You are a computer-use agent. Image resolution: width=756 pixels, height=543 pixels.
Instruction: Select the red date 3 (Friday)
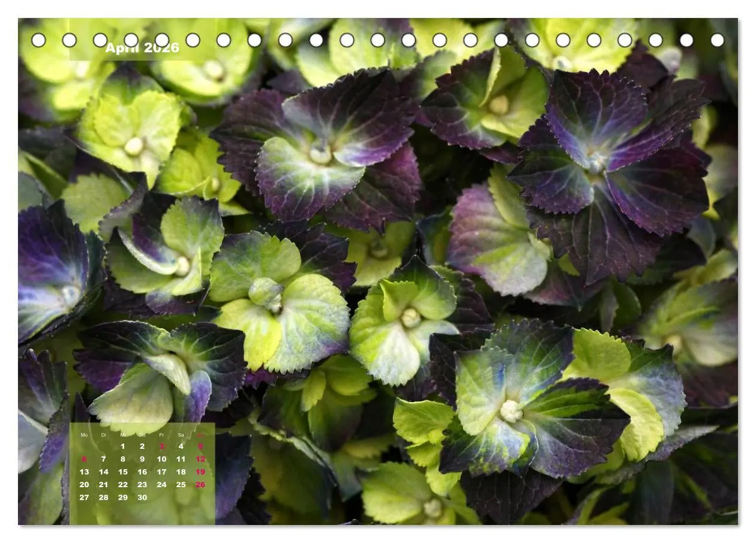tap(161, 446)
